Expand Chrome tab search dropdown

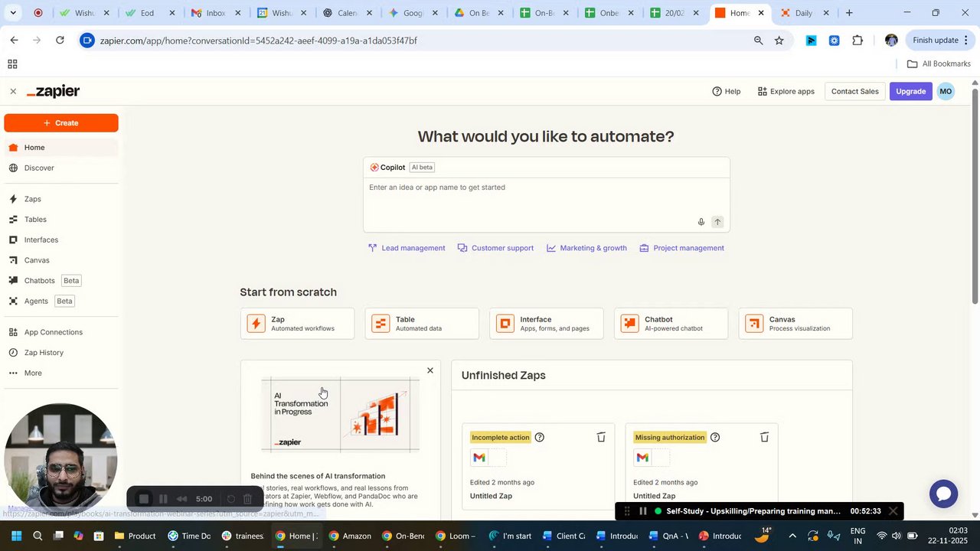13,13
